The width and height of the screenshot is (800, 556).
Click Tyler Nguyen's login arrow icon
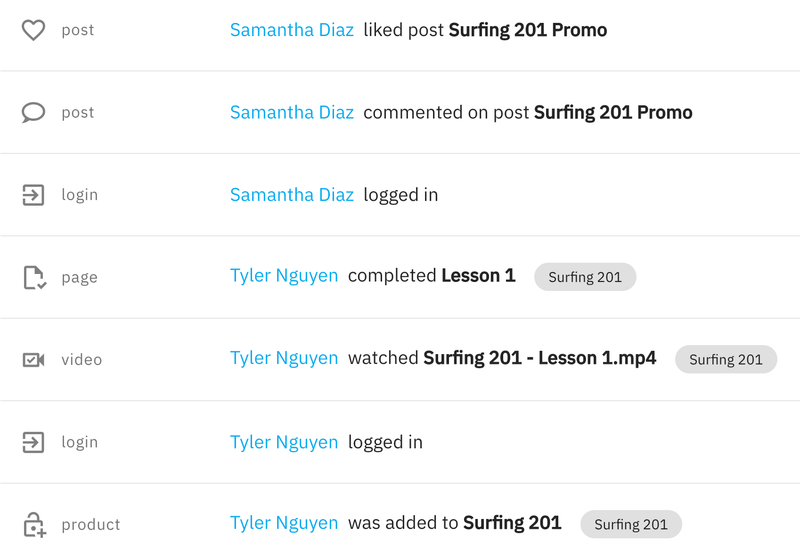coord(33,442)
